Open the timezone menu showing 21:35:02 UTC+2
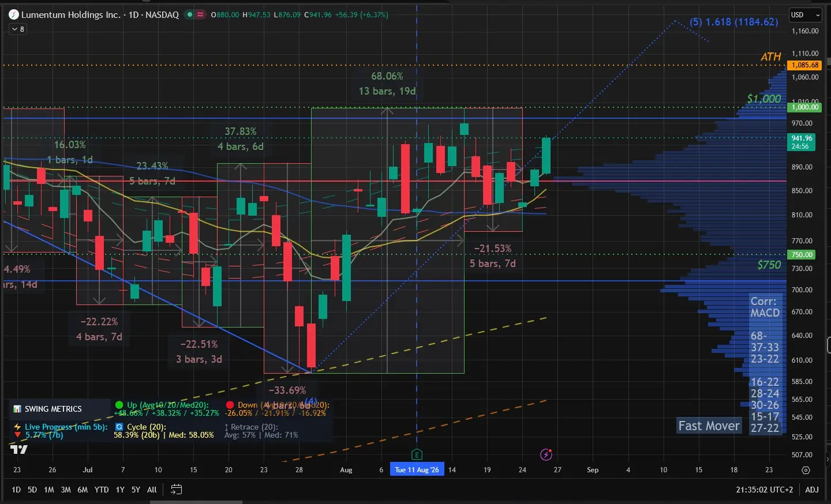831x504 pixels. 765,490
